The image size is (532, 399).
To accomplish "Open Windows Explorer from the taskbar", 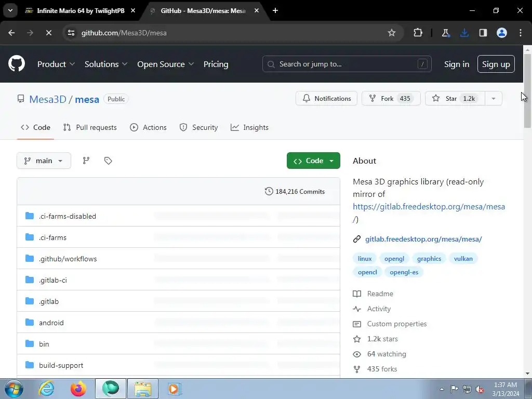I will (x=143, y=389).
